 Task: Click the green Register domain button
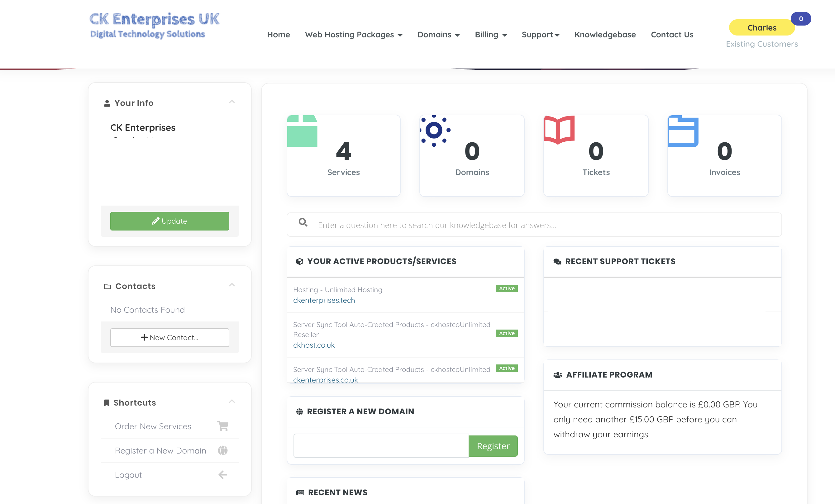pyautogui.click(x=493, y=446)
